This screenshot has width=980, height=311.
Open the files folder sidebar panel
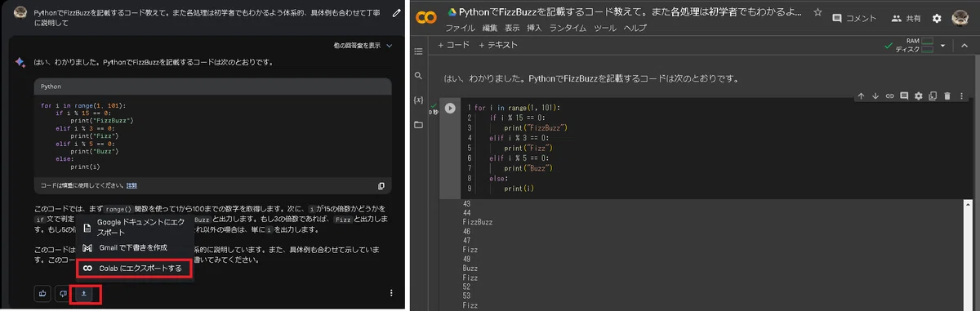419,125
